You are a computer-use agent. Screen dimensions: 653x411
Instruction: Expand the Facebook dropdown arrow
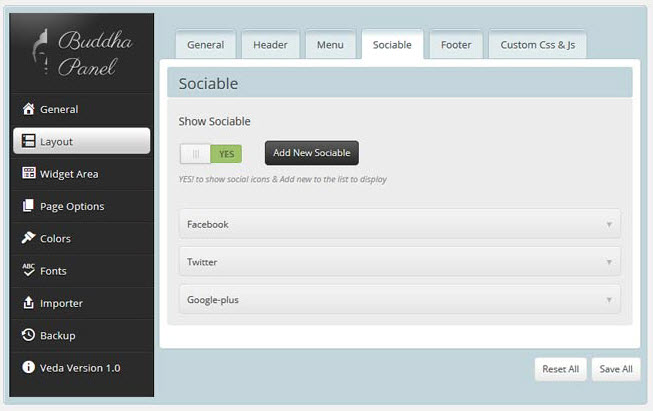pos(609,225)
